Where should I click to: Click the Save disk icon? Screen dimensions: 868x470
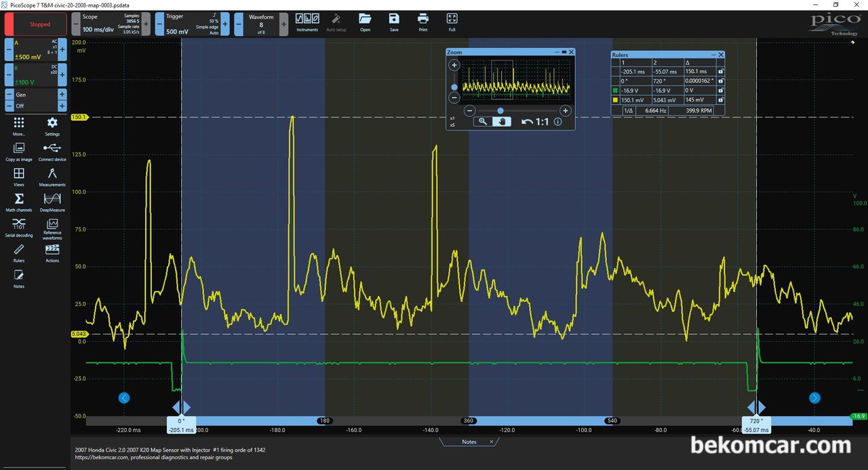[x=394, y=19]
